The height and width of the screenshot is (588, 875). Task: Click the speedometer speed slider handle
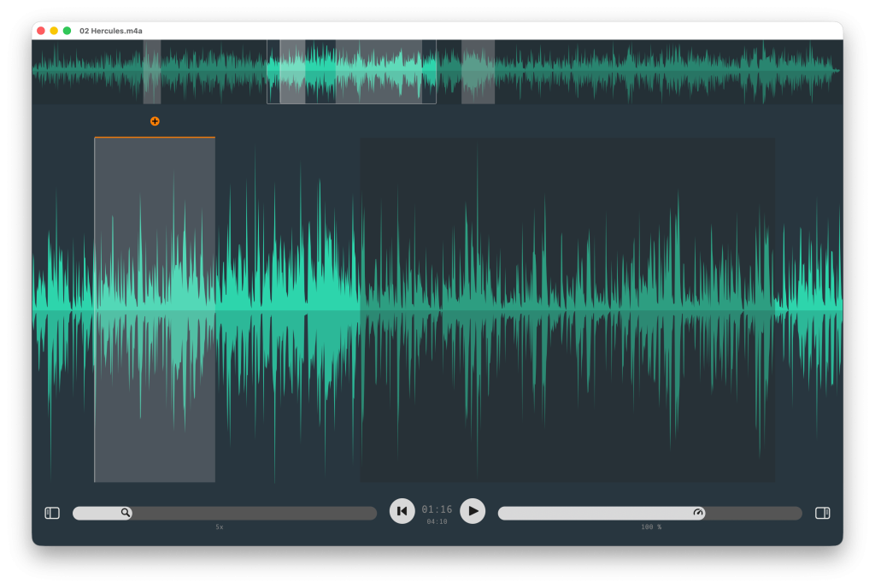pyautogui.click(x=698, y=513)
